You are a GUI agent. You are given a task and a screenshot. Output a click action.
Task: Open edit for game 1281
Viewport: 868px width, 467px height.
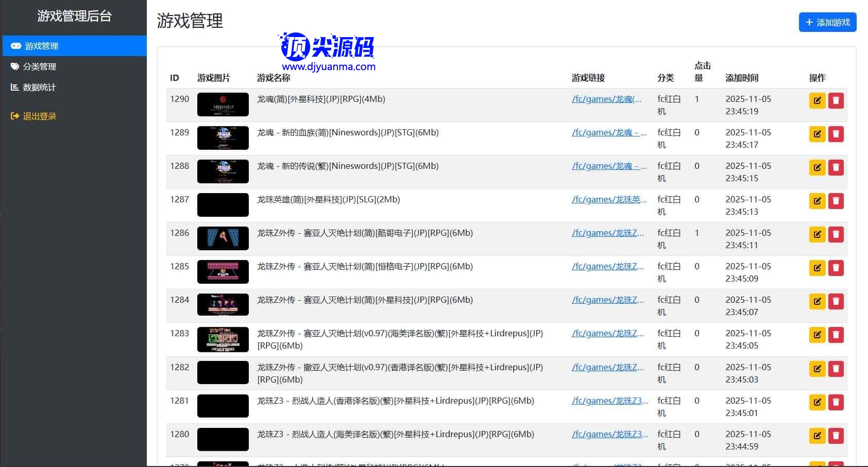coord(817,402)
